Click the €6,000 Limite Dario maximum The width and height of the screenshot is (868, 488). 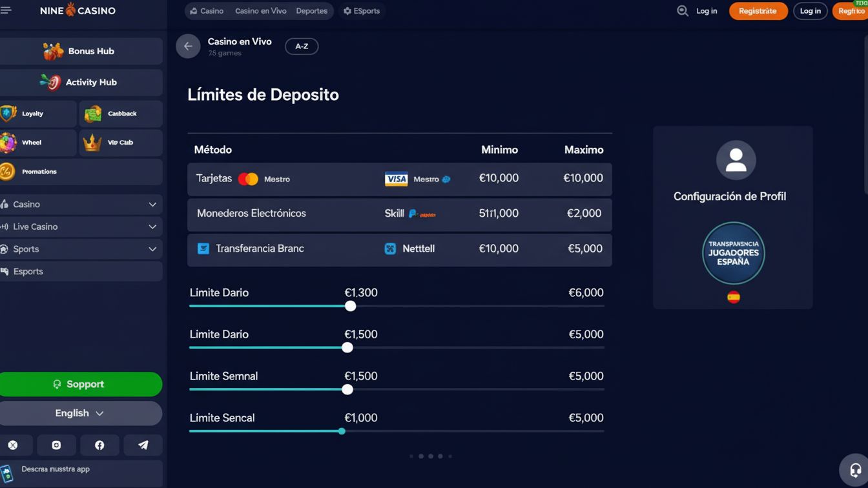[x=586, y=293]
